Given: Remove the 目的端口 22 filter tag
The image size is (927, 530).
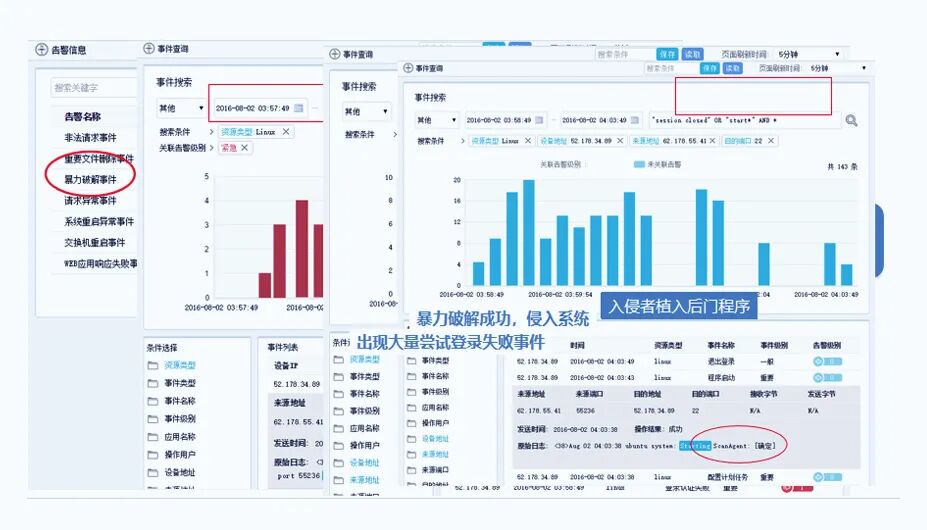Looking at the screenshot, I should click(770, 141).
